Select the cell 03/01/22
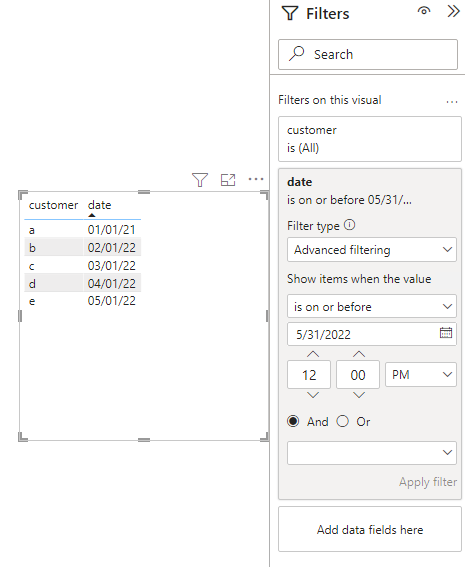 click(111, 266)
